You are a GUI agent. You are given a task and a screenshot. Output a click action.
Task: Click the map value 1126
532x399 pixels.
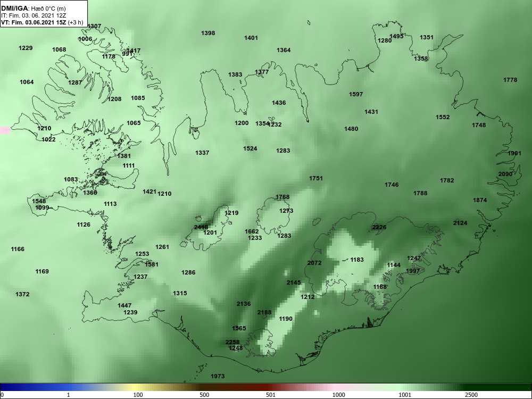(84, 225)
